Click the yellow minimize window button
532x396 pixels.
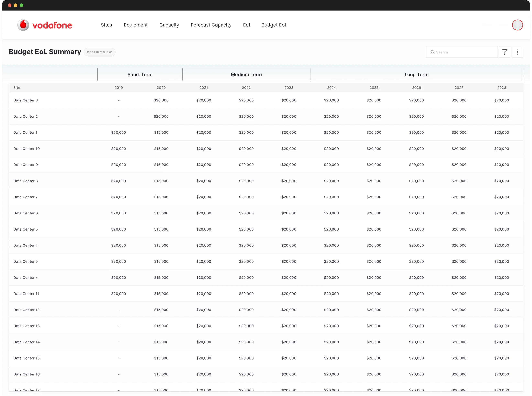[x=15, y=5]
